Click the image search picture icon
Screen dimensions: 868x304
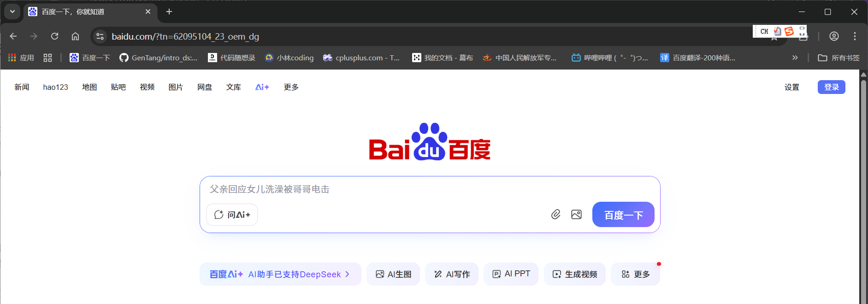coord(576,214)
